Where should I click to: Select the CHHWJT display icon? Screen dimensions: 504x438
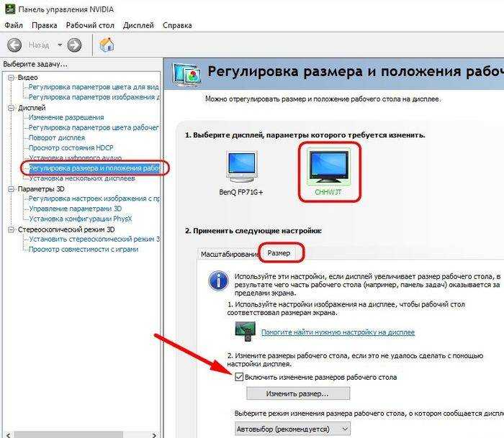(328, 166)
